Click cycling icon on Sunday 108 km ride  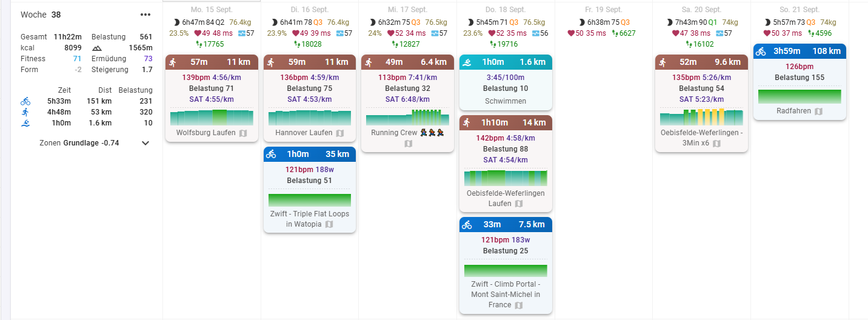pos(761,51)
